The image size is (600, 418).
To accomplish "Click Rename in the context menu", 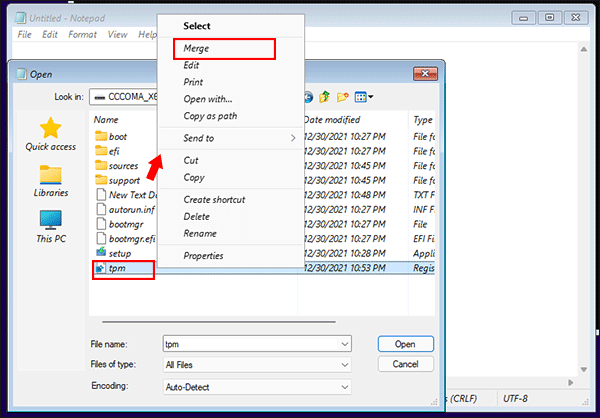I will pyautogui.click(x=200, y=233).
